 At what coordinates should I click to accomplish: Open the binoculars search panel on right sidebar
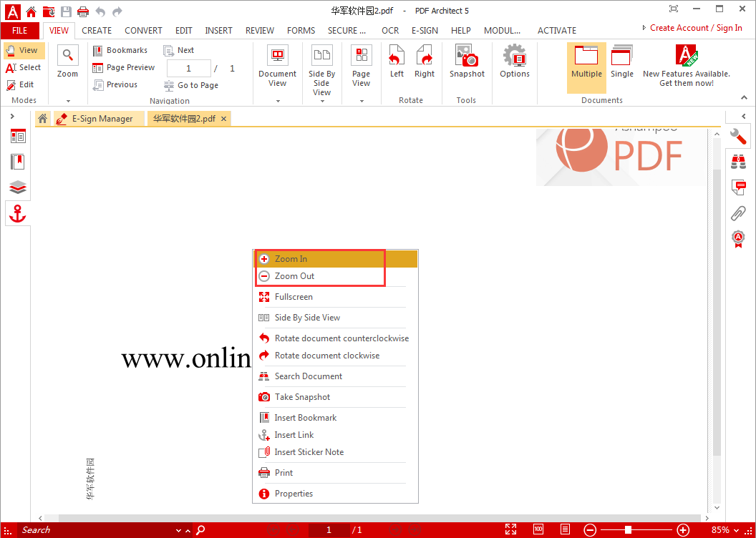tap(738, 162)
